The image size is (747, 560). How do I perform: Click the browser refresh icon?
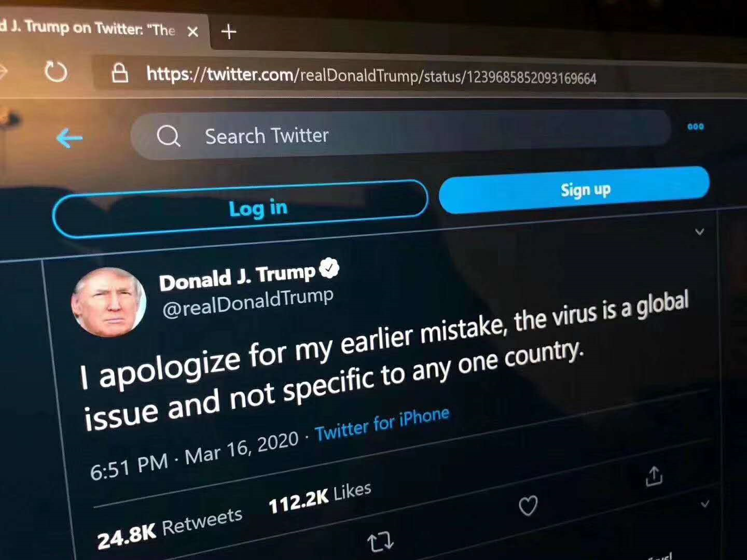point(56,72)
